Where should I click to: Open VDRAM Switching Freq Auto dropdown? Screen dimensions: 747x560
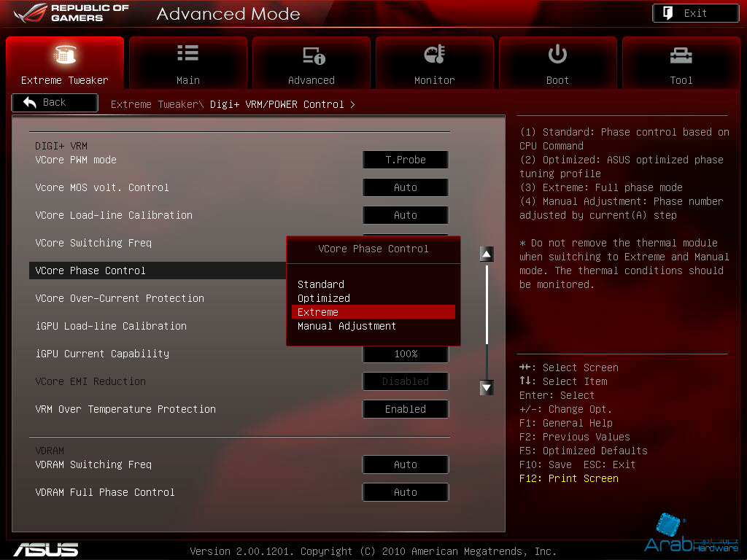(x=406, y=464)
